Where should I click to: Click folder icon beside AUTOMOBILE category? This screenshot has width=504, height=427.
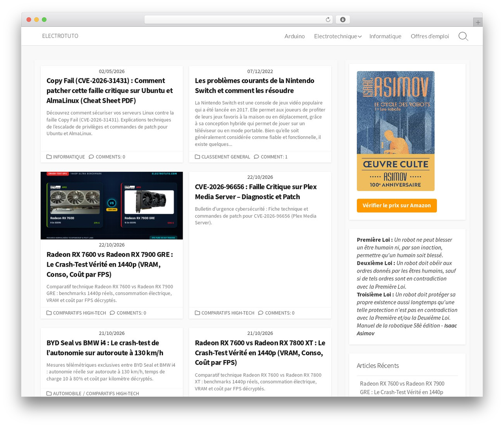point(49,394)
